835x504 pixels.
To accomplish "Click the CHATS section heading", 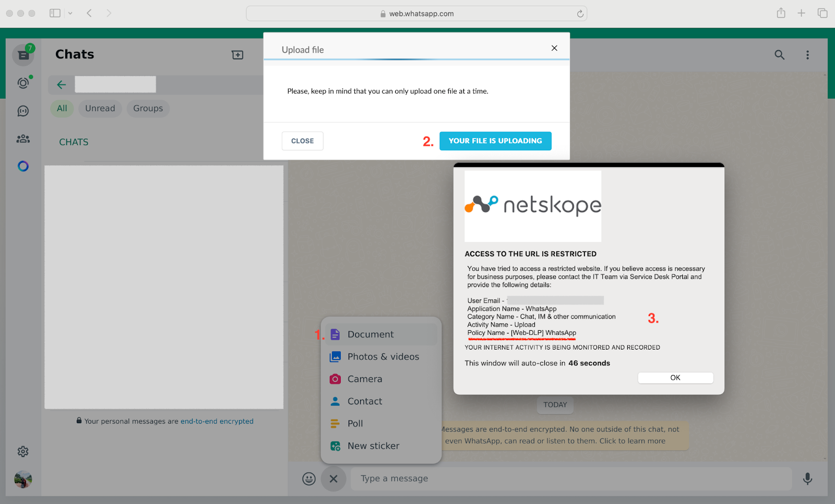I will pos(74,142).
